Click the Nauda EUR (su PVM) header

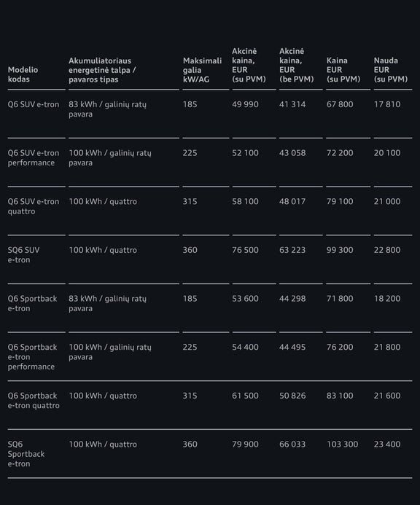(391, 70)
